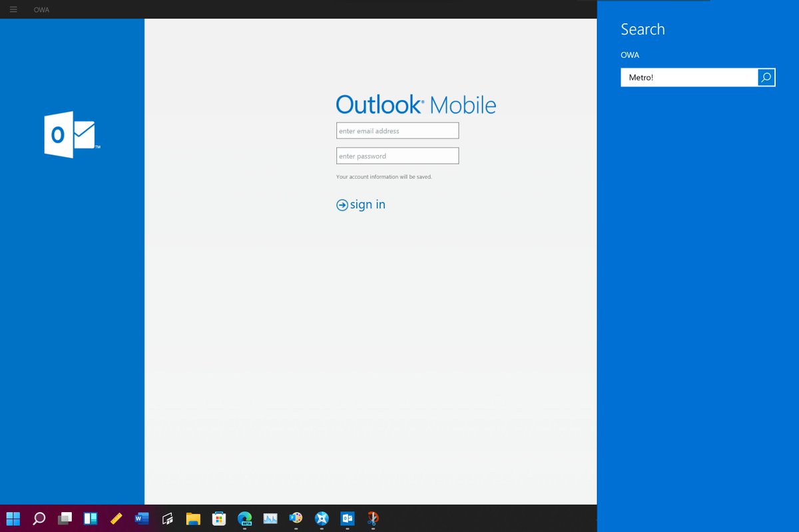Click the enter email address field

(398, 131)
